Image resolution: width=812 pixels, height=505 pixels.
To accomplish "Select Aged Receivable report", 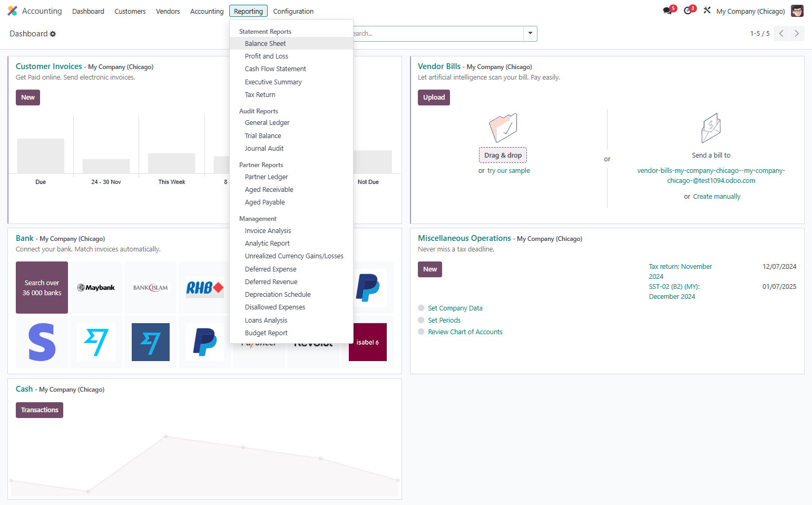I will point(291,189).
